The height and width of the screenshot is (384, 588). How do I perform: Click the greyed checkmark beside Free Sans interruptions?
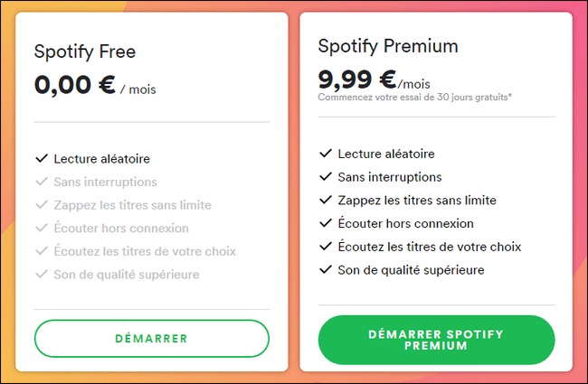41,182
